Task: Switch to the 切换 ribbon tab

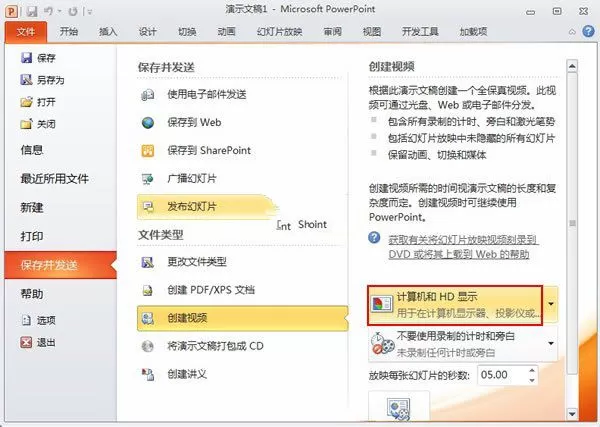Action: (187, 32)
